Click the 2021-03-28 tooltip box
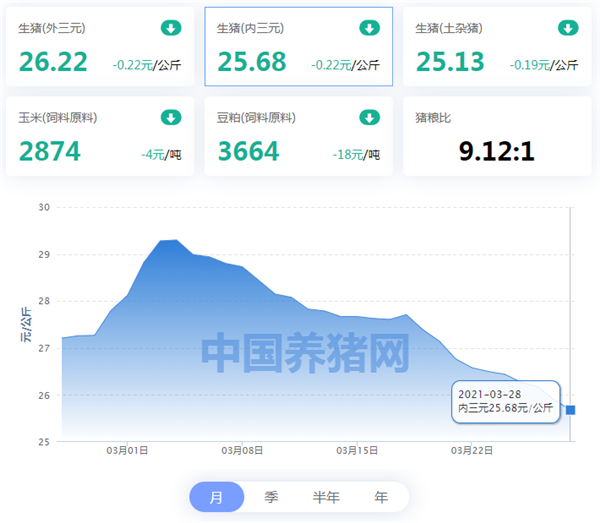The image size is (600, 523). point(506,402)
